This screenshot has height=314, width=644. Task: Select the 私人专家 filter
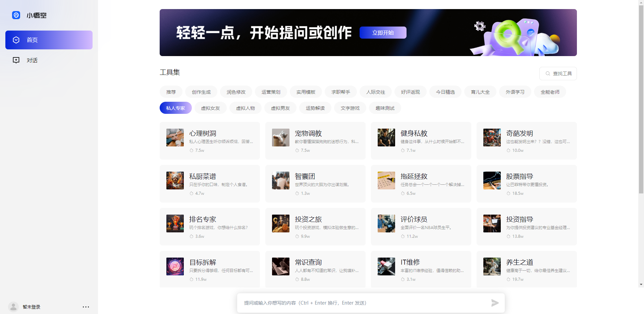(x=175, y=108)
